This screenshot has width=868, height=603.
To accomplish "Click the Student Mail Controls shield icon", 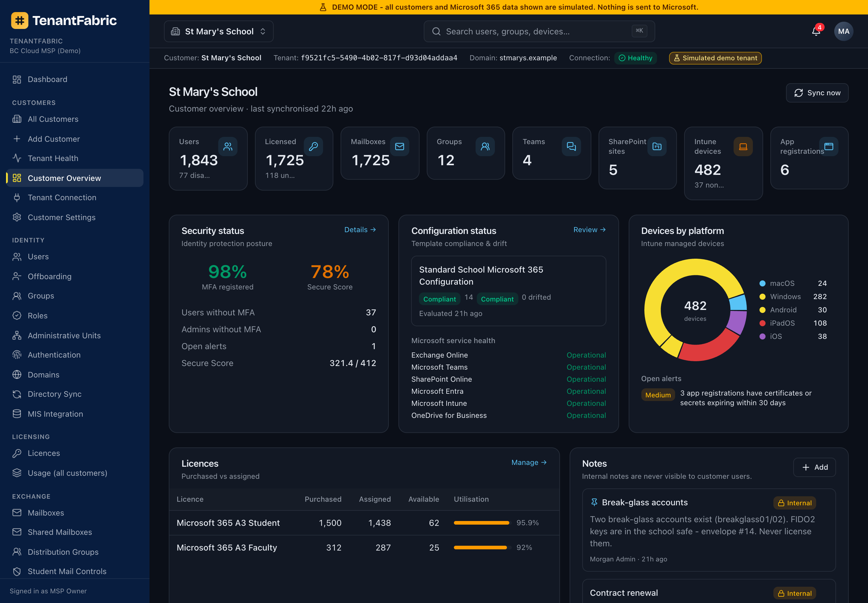I will tap(17, 571).
